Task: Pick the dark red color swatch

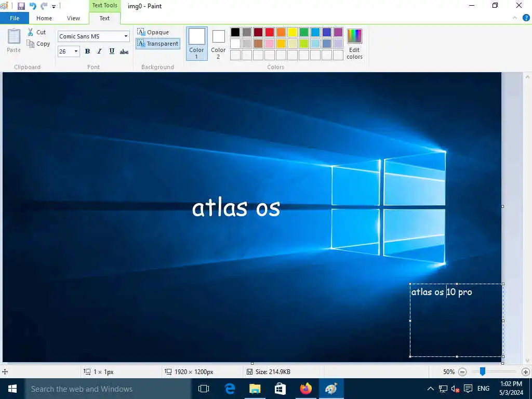Action: coord(258,32)
